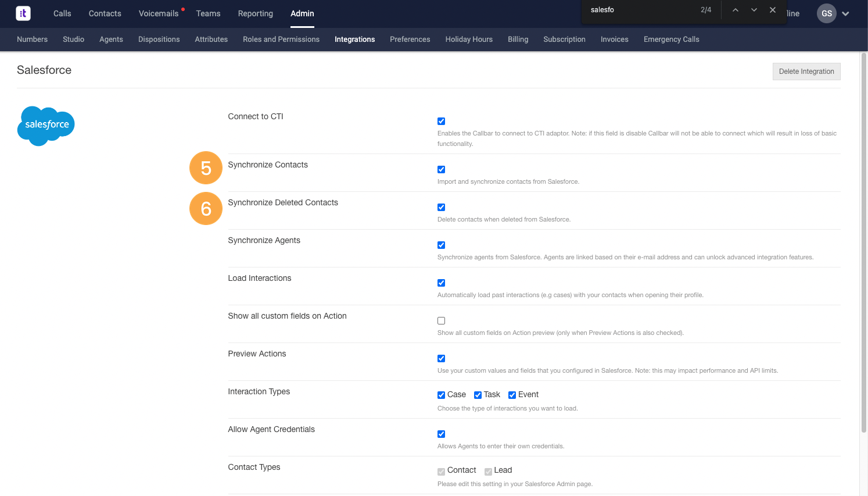This screenshot has width=868, height=496.
Task: Open the Attributes section
Action: [211, 39]
